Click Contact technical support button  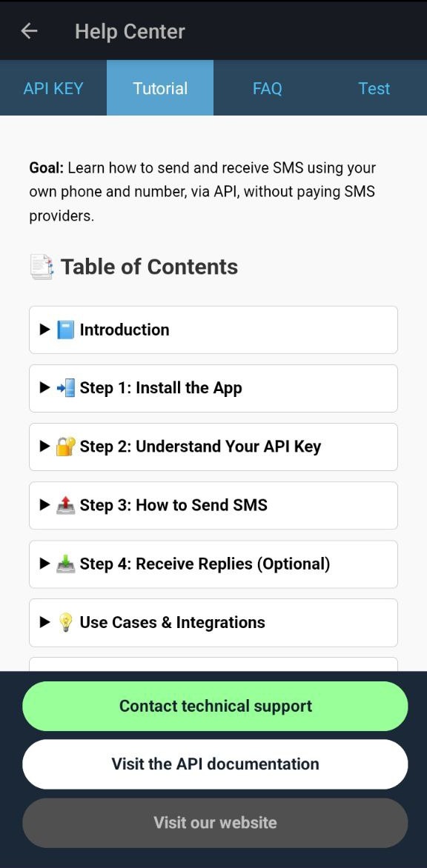(x=215, y=706)
